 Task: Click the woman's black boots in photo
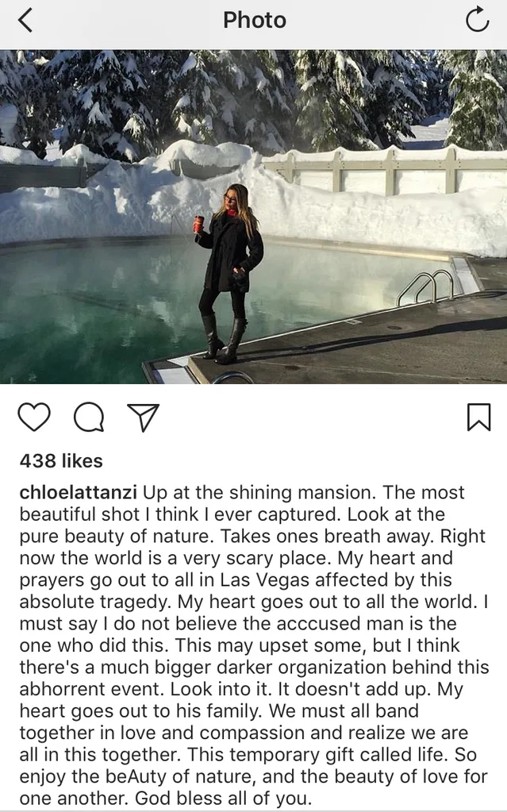224,337
